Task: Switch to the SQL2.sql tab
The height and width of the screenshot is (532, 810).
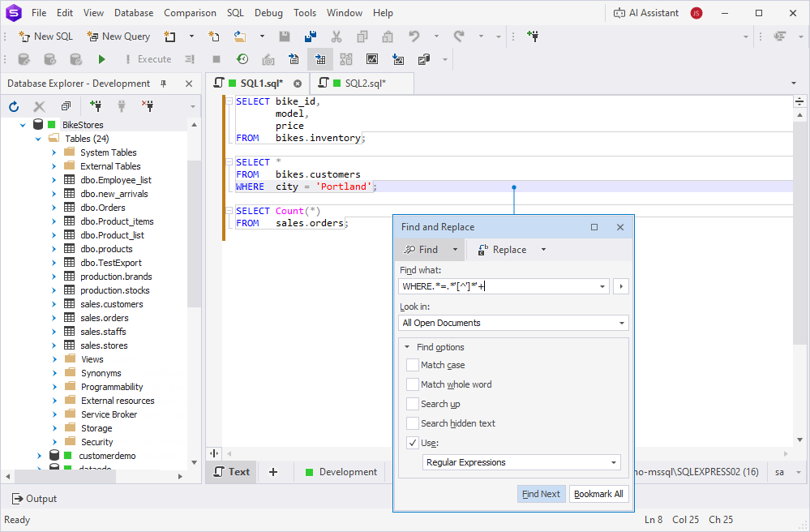Action: 364,84
